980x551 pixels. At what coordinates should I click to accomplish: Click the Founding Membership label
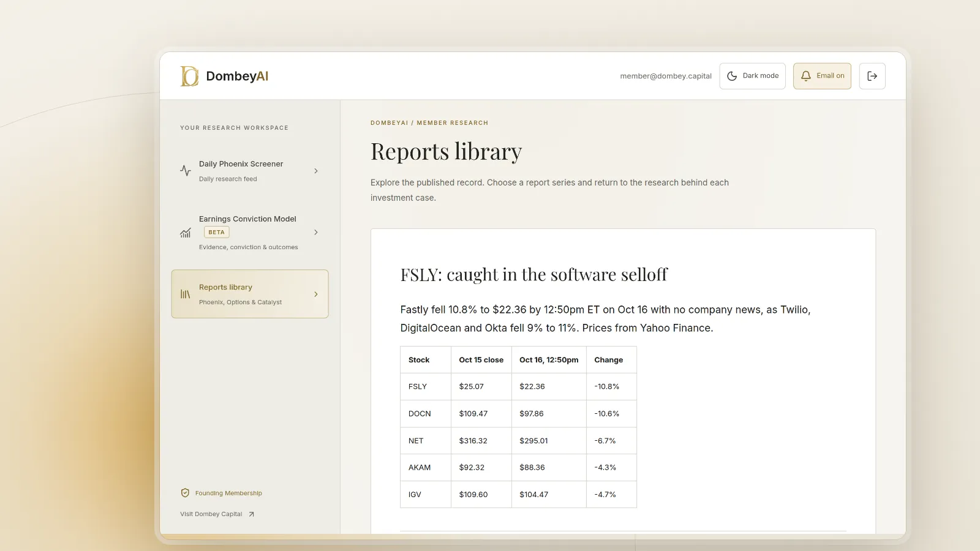(x=228, y=493)
